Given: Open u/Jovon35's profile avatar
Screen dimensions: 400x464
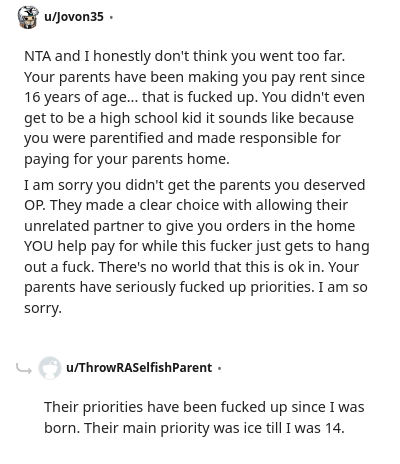Looking at the screenshot, I should [x=28, y=17].
